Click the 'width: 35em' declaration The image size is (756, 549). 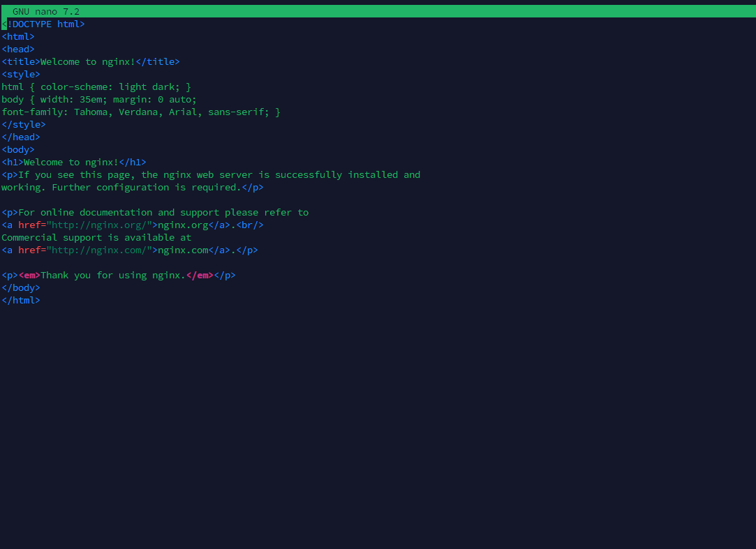coord(71,100)
